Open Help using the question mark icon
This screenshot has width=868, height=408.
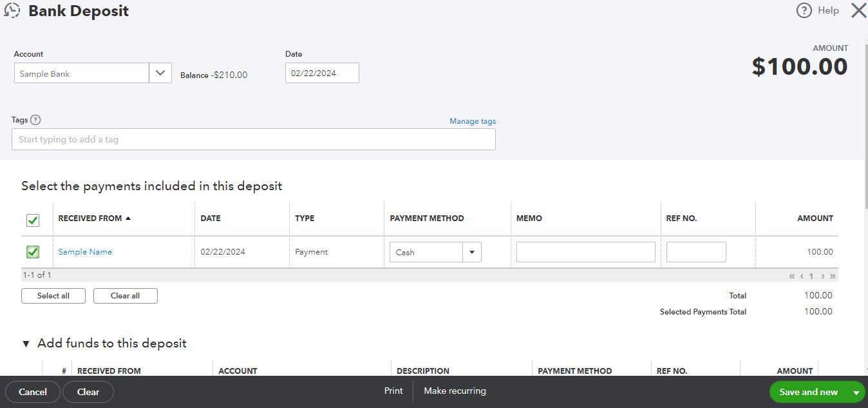click(x=804, y=10)
